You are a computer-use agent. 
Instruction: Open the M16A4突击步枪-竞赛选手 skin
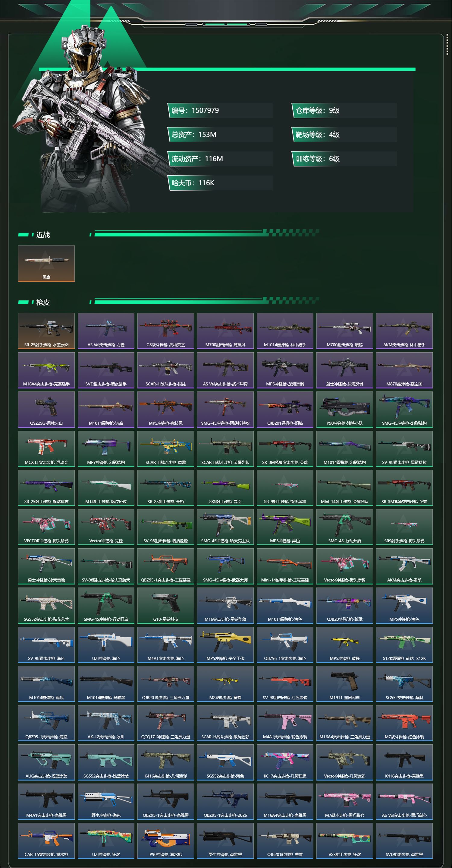[x=46, y=370]
